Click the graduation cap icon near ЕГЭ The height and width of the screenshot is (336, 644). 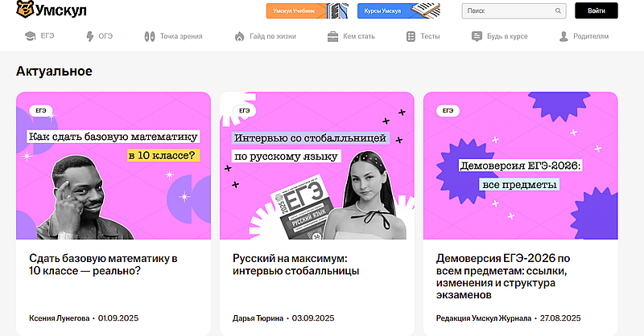pyautogui.click(x=31, y=36)
